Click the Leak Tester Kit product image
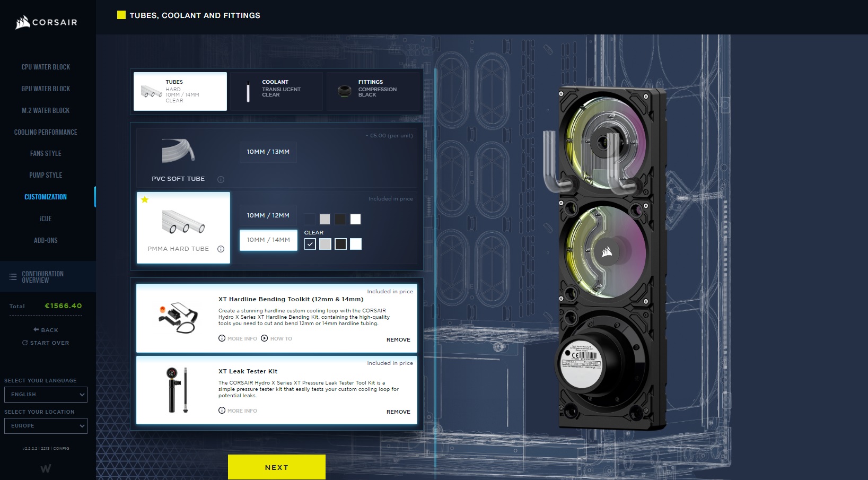Image resolution: width=868 pixels, height=480 pixels. click(x=178, y=390)
